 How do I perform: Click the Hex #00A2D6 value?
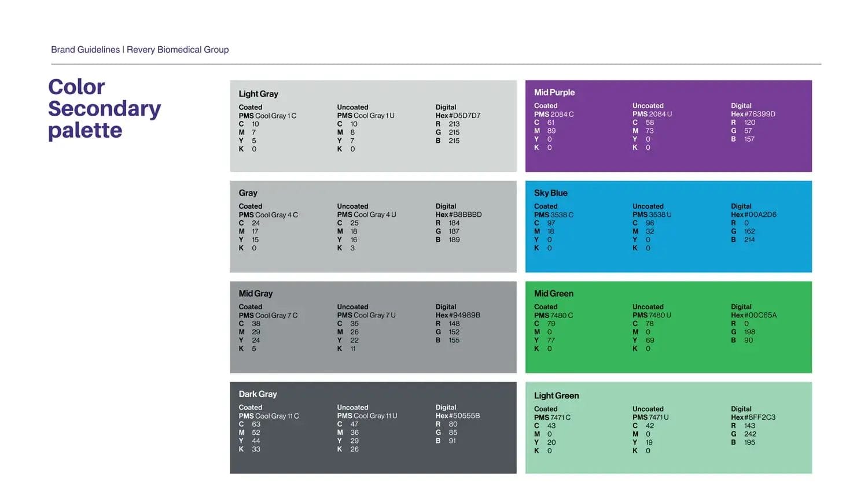click(753, 215)
